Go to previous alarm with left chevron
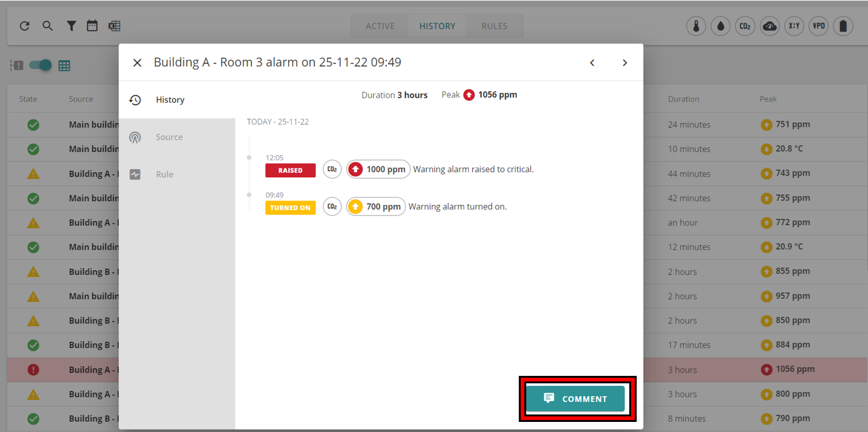The image size is (868, 432). 592,62
